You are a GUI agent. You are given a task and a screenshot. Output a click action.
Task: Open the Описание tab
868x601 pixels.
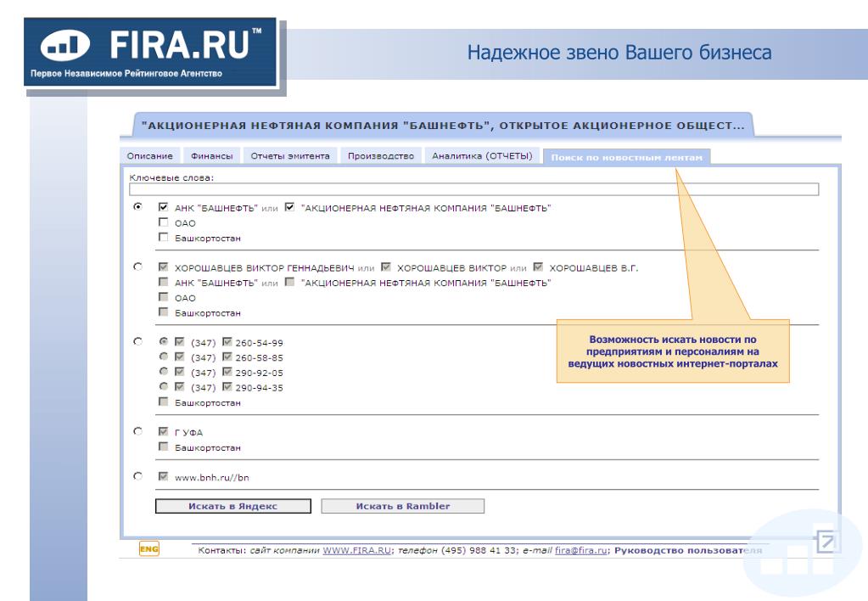point(149,156)
